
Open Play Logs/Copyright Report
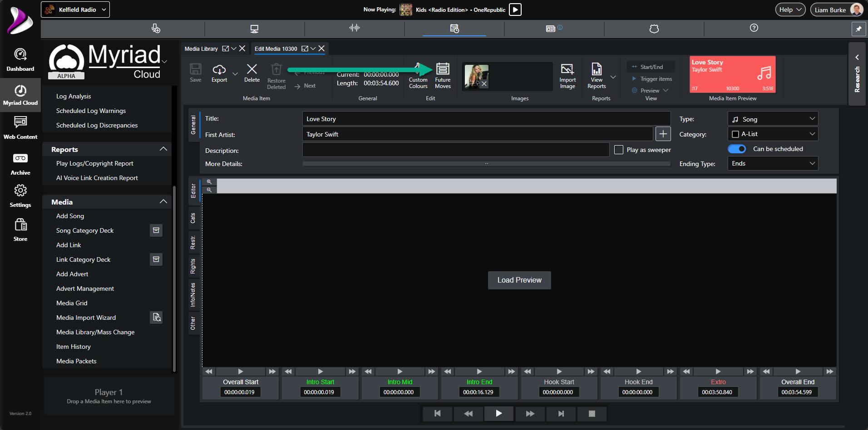click(x=95, y=163)
